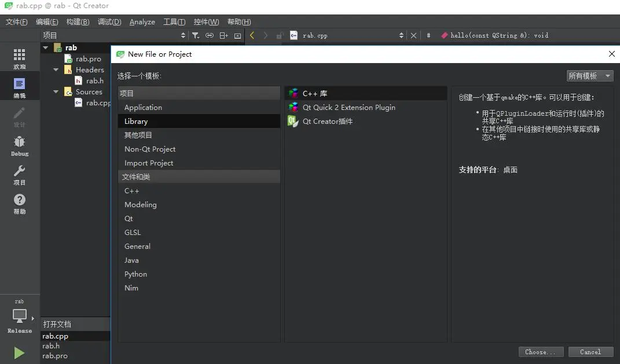Close the project side panel icon
Screen dimensions: 620x364
coord(237,35)
